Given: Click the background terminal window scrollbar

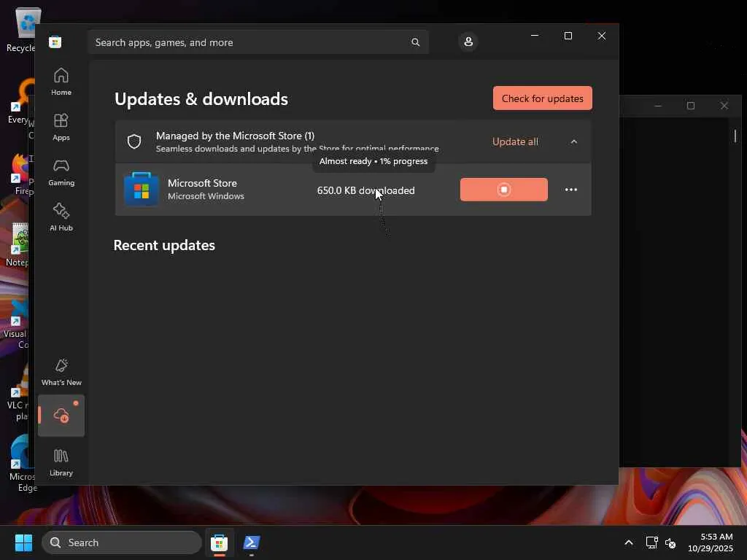Looking at the screenshot, I should click(735, 136).
